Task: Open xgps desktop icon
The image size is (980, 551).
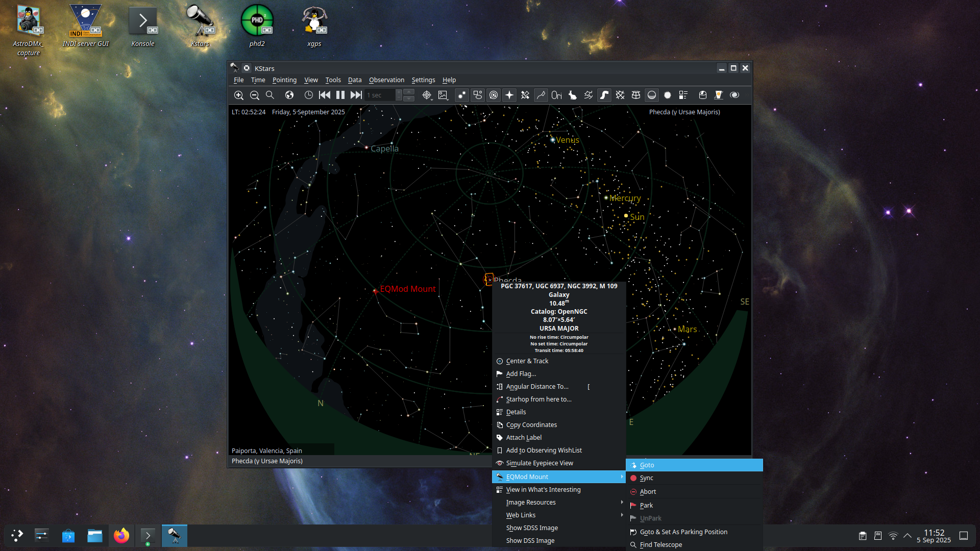Action: 314,26
